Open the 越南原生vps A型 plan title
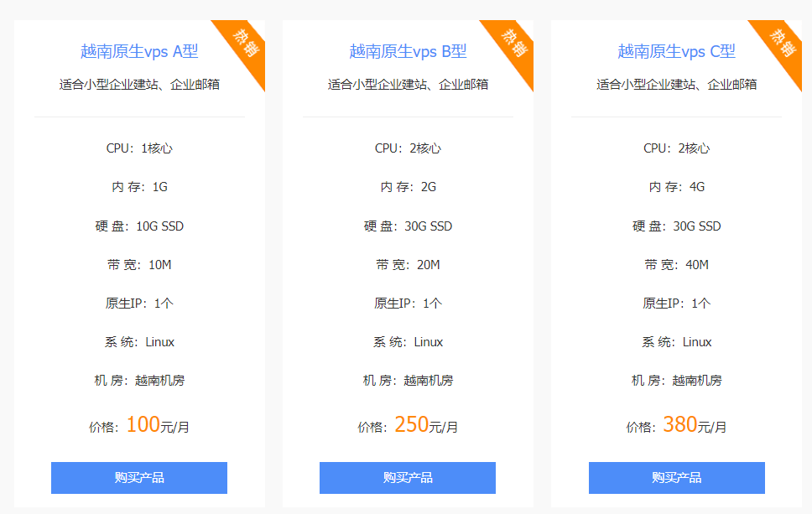The width and height of the screenshot is (812, 514). 138,51
